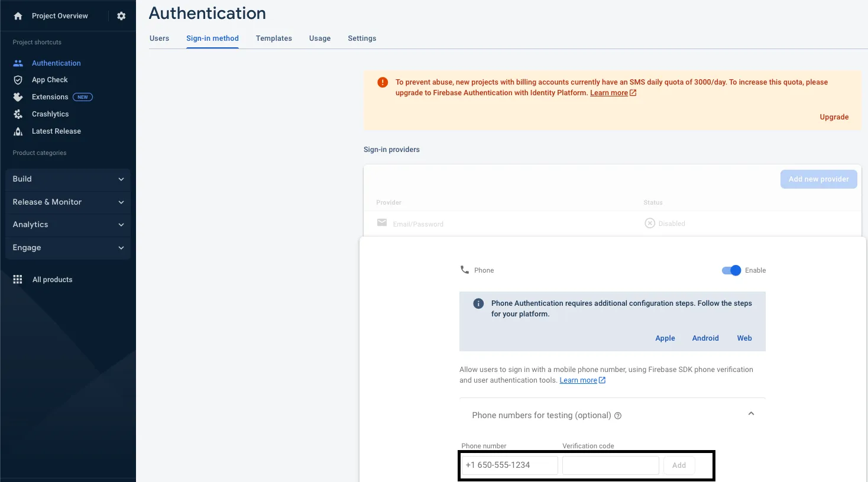Click the help icon beside testing numbers
The image size is (868, 482).
(618, 416)
